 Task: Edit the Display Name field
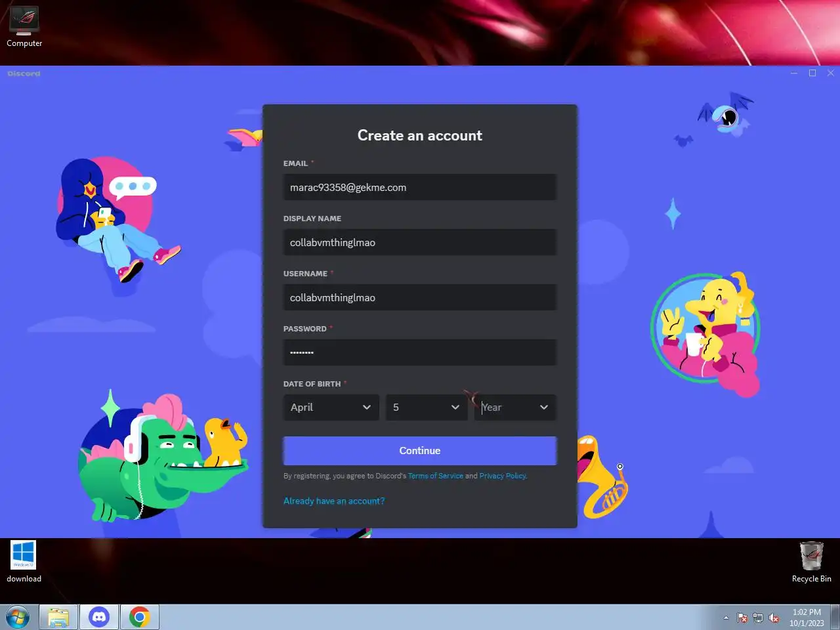click(420, 242)
